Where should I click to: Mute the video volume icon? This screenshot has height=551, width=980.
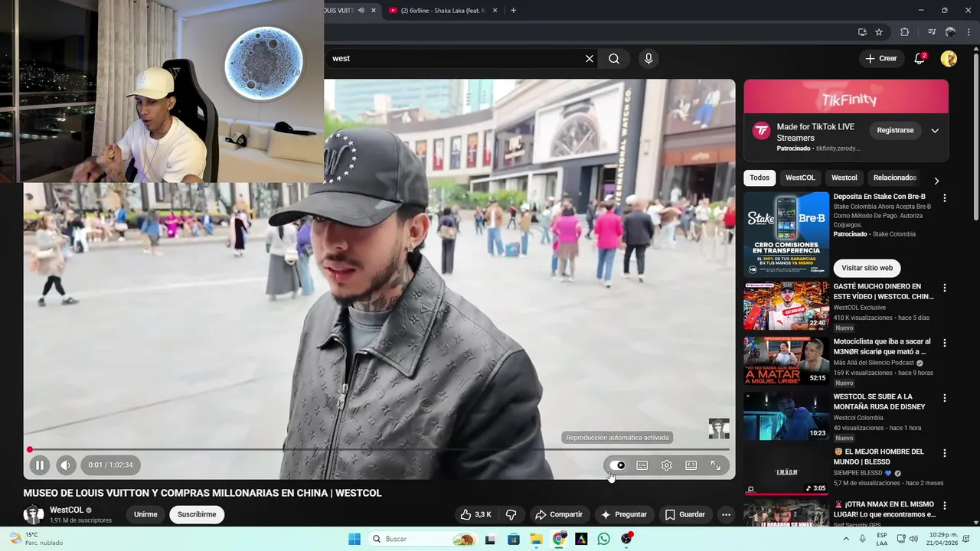pyautogui.click(x=66, y=465)
